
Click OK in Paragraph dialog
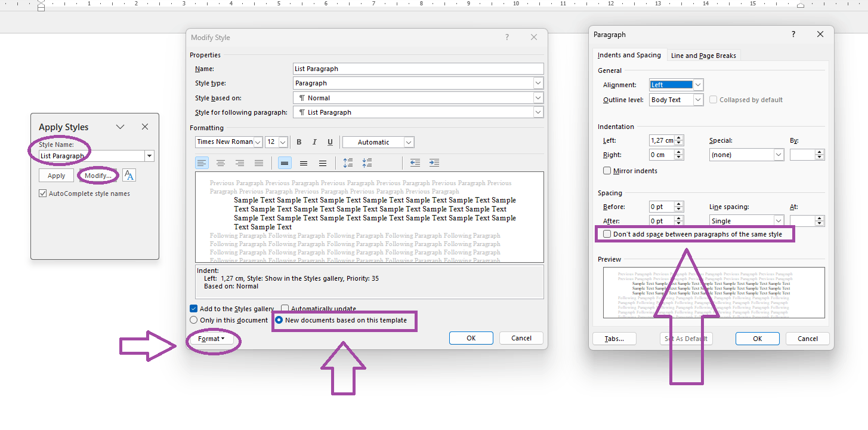coord(758,339)
